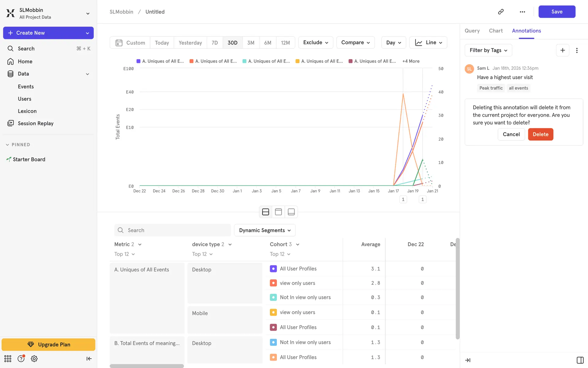Copy the report link via link icon
This screenshot has height=368, width=588.
pos(501,12)
